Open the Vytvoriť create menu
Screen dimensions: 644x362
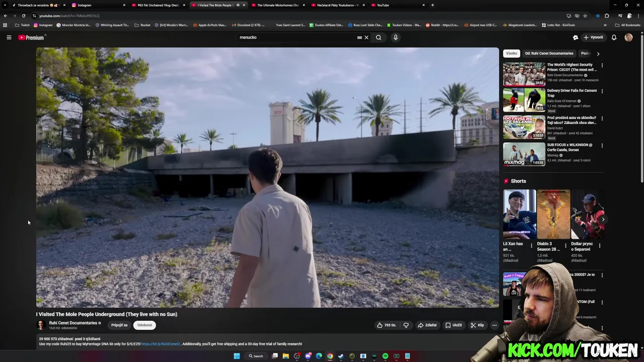coord(593,37)
